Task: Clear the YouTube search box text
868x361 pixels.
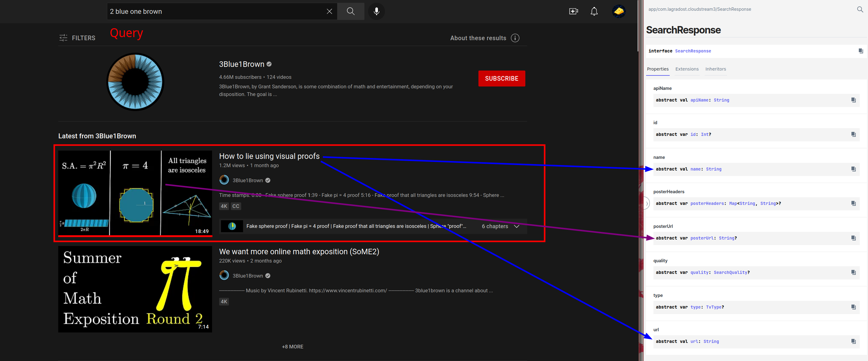Action: 329,11
